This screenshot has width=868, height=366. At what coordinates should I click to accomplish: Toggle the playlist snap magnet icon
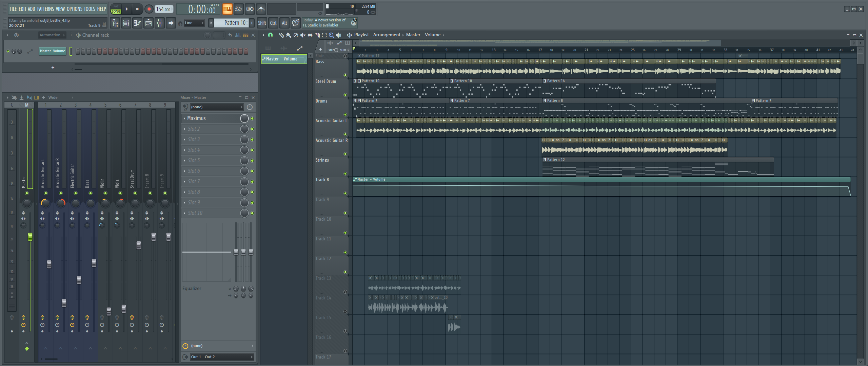[270, 35]
